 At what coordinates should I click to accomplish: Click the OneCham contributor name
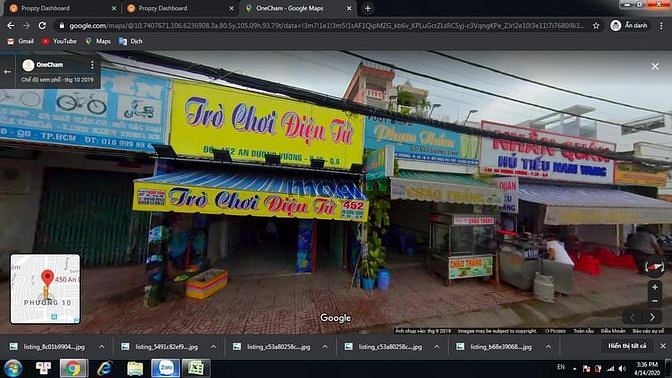tap(50, 65)
